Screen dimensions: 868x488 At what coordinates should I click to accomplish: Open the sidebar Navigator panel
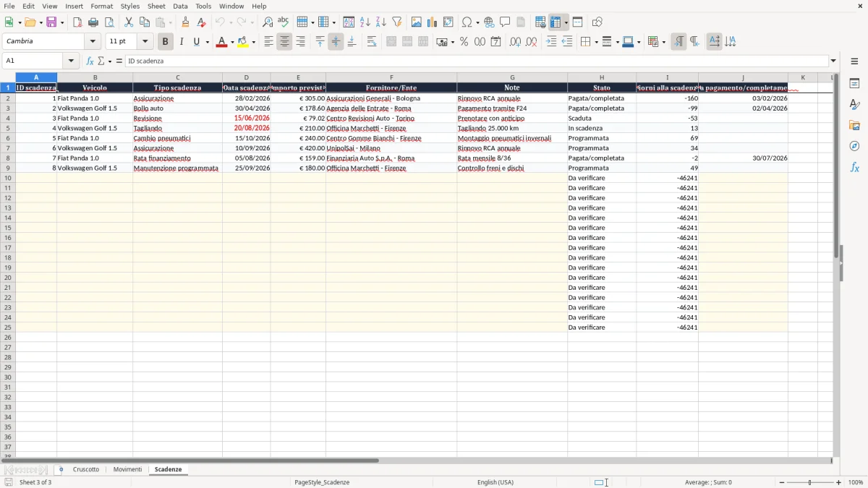(x=854, y=146)
